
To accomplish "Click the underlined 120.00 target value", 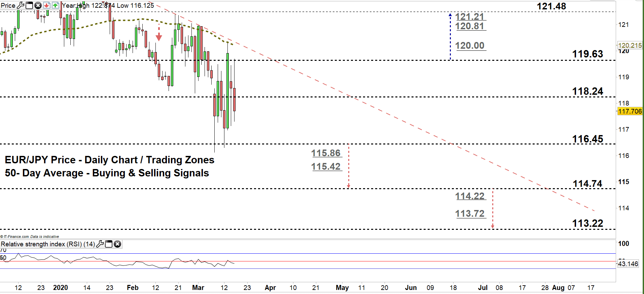I will pyautogui.click(x=470, y=45).
